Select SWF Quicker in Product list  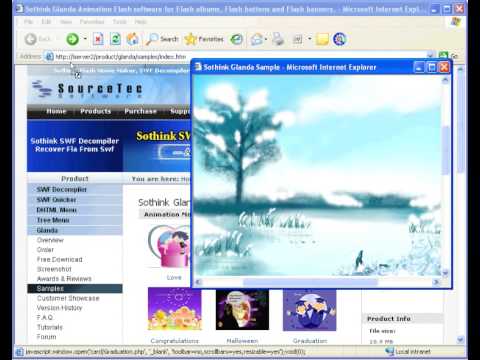point(56,200)
